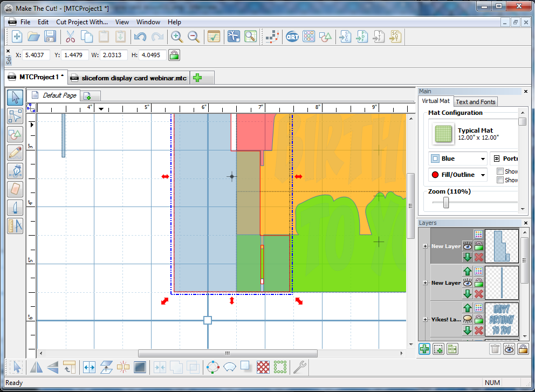Save the project with the floppy disk icon
This screenshot has height=392, width=535.
(x=50, y=37)
